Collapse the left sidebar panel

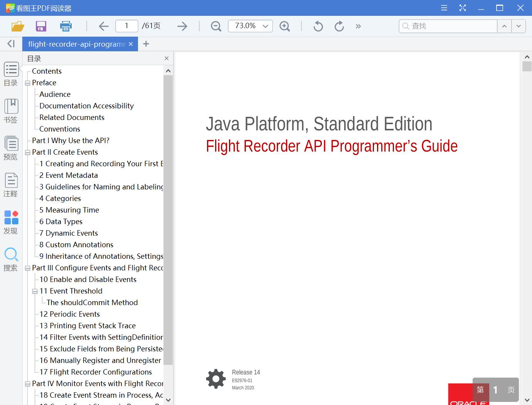point(11,44)
